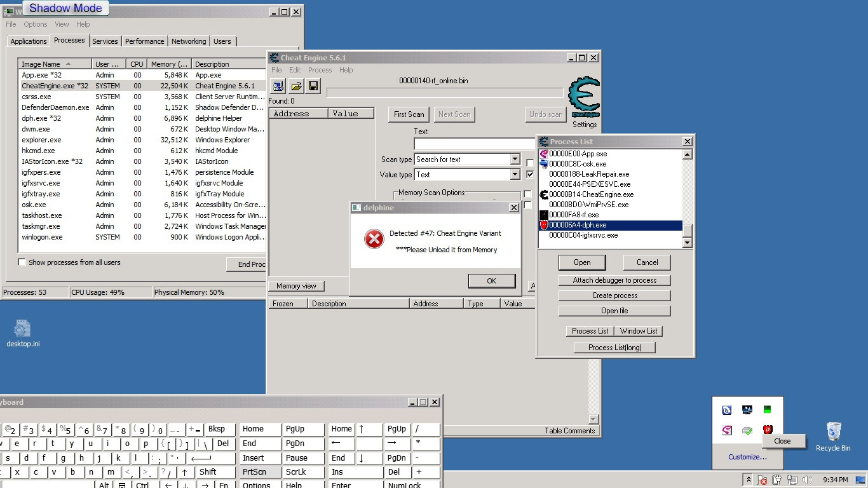Viewport: 868px width, 488px height.
Task: Open Cheat Engine Edit menu
Action: click(x=295, y=70)
